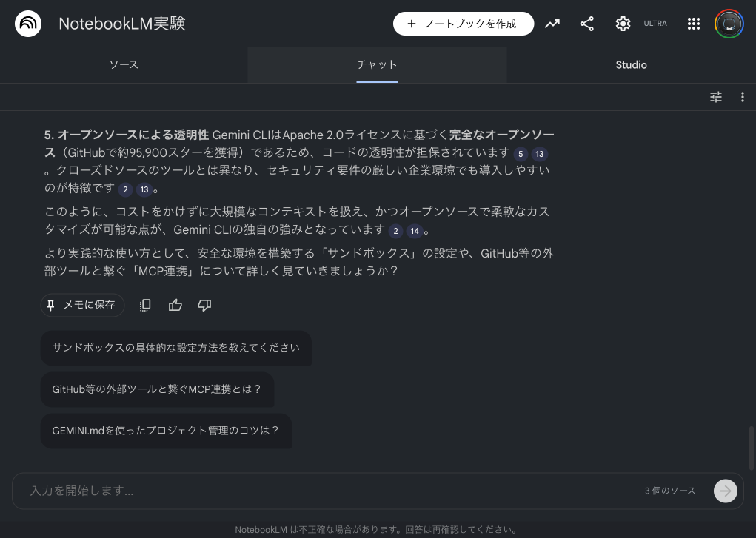Toggle メモに保存 to pin the answer
The height and width of the screenshot is (538, 756).
pos(82,305)
